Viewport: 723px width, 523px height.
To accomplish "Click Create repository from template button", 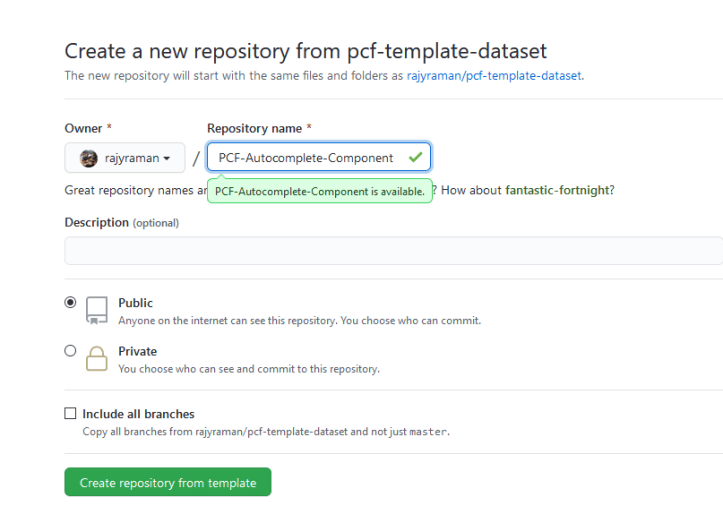I will pos(168,482).
